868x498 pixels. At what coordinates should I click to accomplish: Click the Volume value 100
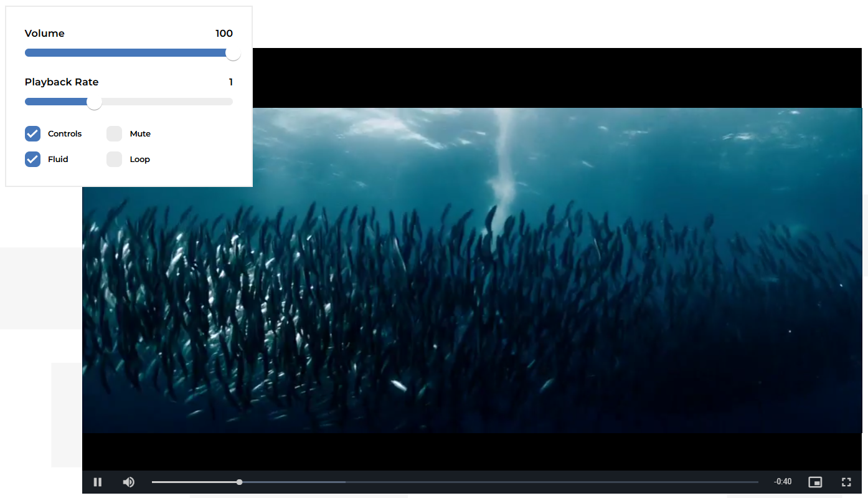pos(224,34)
